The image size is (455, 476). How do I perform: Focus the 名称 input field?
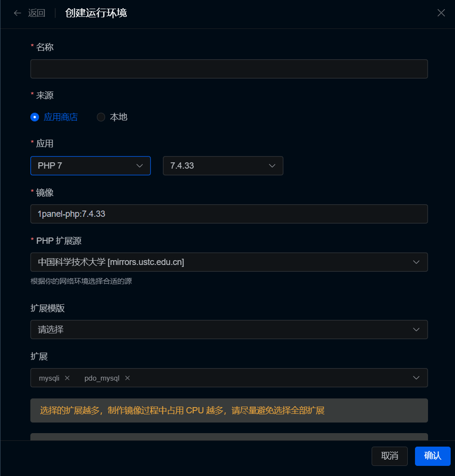click(x=229, y=69)
